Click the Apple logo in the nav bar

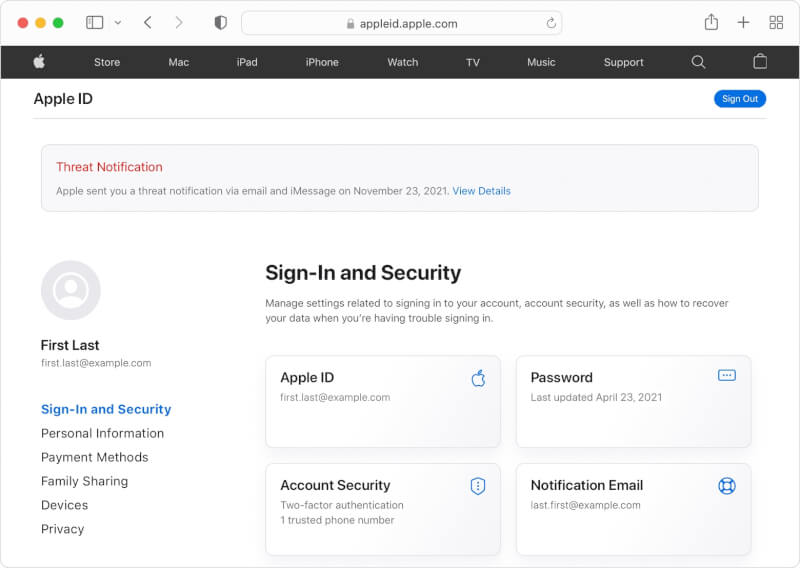(x=39, y=62)
